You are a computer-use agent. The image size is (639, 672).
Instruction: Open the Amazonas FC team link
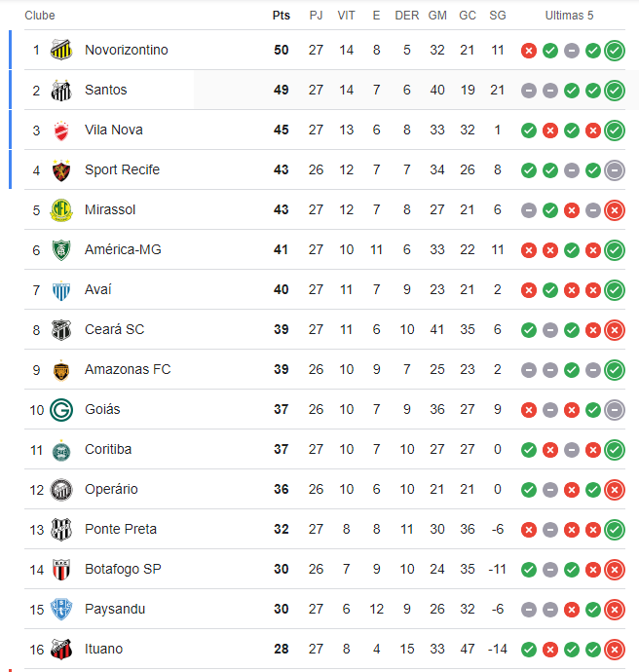pos(128,369)
